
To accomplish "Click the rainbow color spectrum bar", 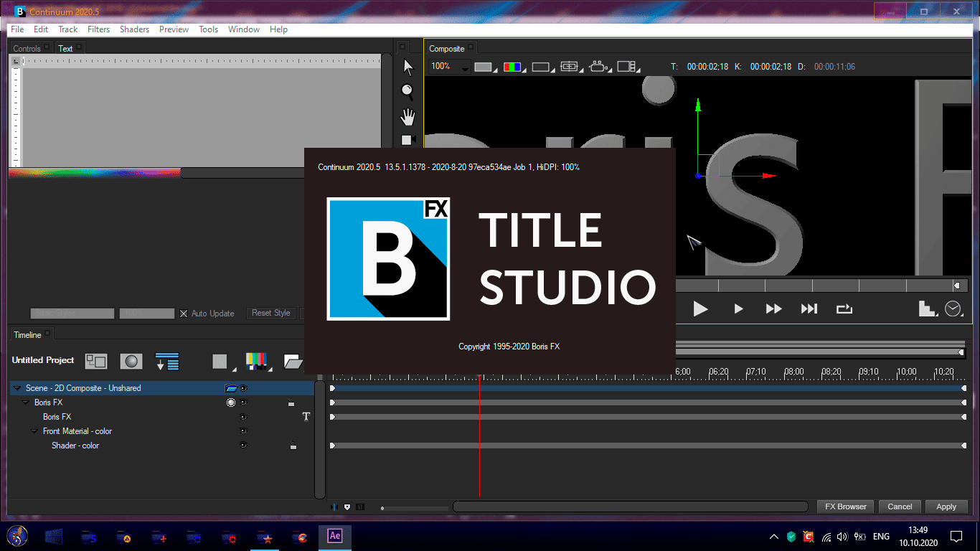I will pos(95,172).
